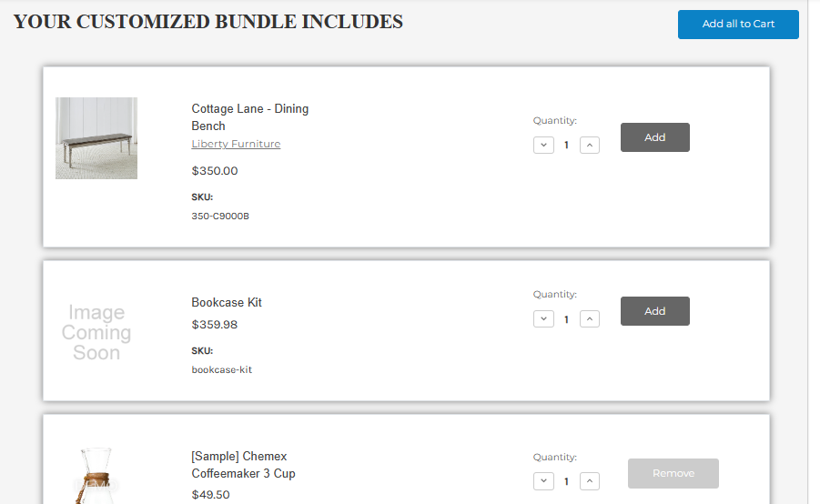Open the Cottage Lane Dining Bench title

click(x=250, y=117)
